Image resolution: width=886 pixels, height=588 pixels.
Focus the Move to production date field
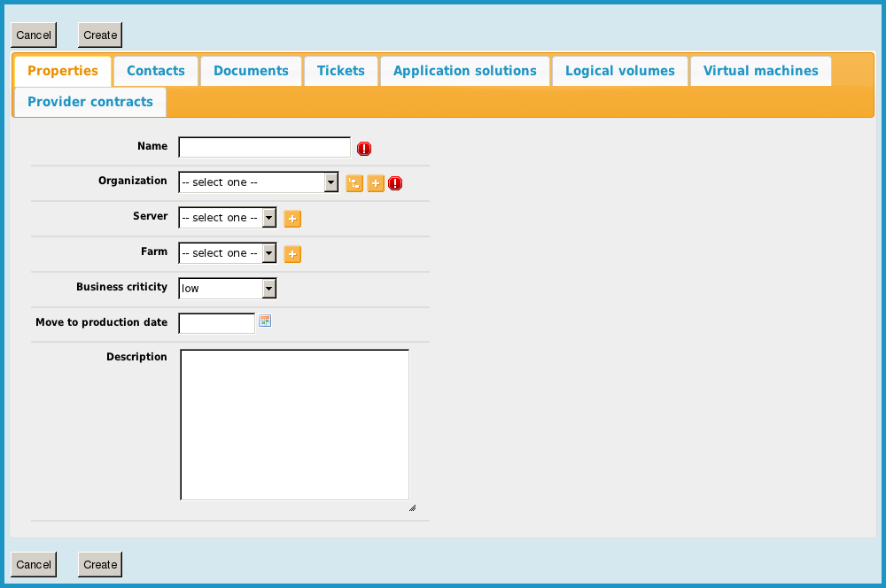point(216,323)
